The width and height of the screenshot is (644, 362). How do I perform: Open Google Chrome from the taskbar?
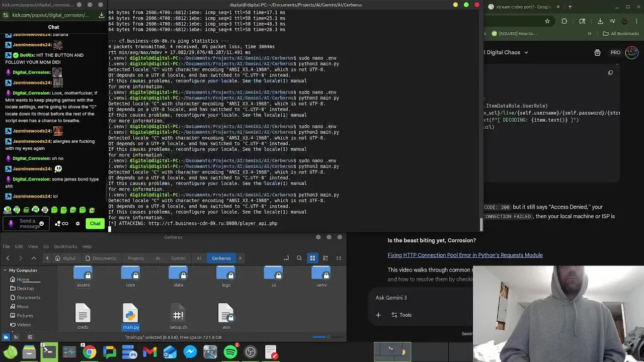(x=90, y=352)
